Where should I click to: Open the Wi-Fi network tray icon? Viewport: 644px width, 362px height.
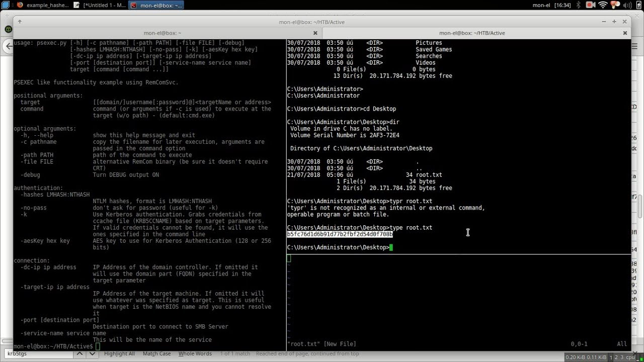pos(603,5)
